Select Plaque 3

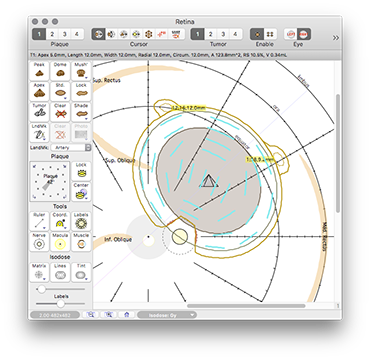[x=65, y=34]
